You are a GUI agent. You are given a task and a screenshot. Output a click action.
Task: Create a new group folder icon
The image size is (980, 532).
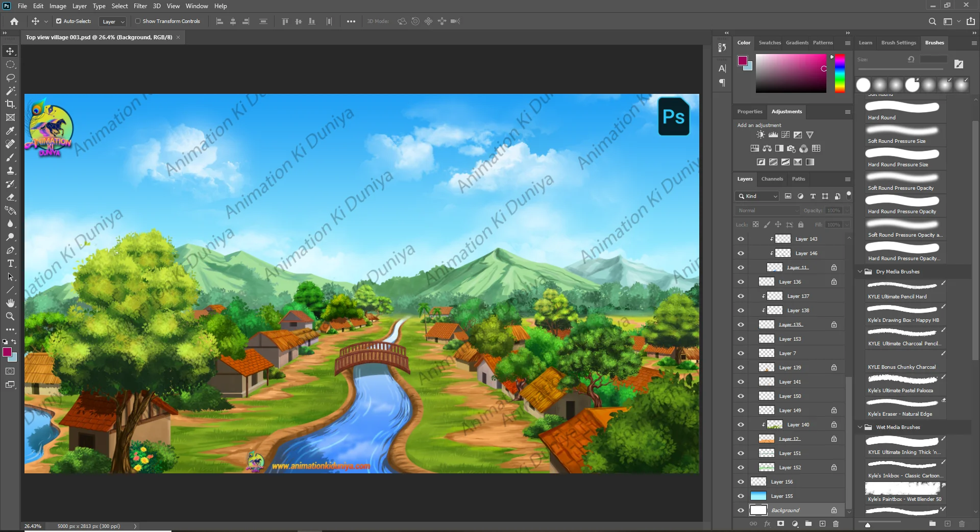(808, 524)
